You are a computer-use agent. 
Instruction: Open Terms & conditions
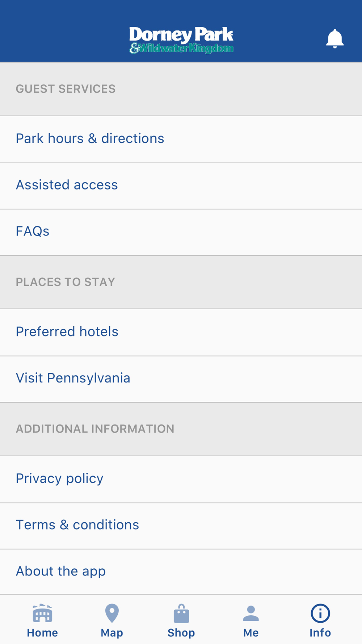tap(77, 525)
